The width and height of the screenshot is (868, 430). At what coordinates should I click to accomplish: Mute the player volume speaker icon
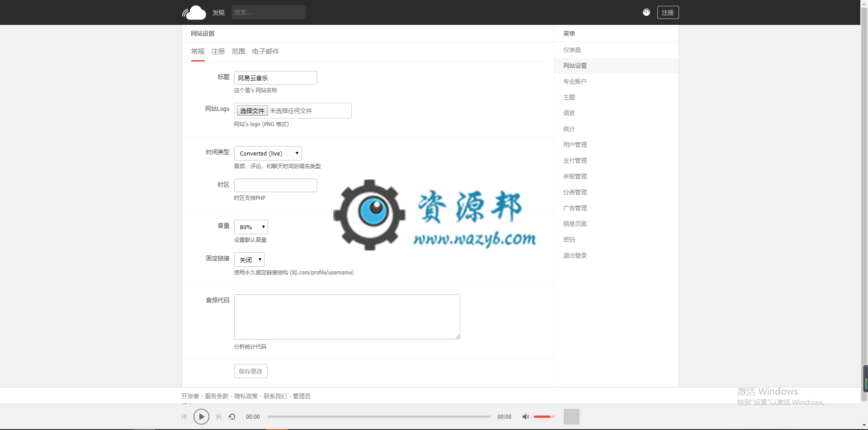(x=525, y=416)
